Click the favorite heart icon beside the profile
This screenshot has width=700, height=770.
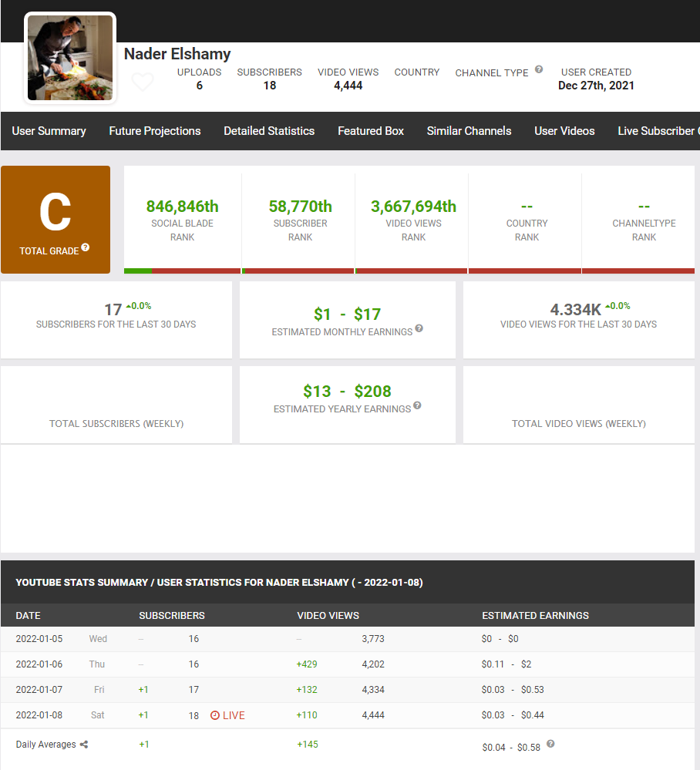(x=143, y=82)
